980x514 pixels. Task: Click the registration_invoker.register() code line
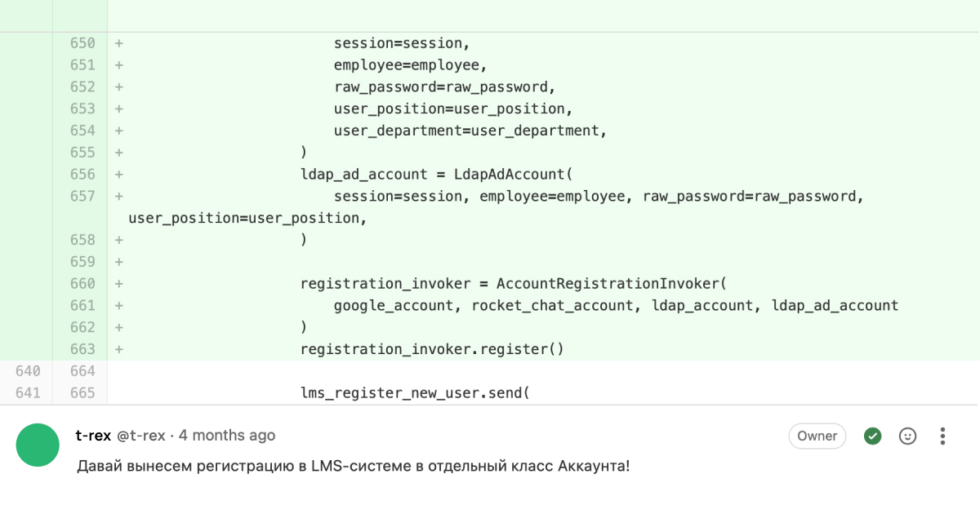[x=432, y=349]
